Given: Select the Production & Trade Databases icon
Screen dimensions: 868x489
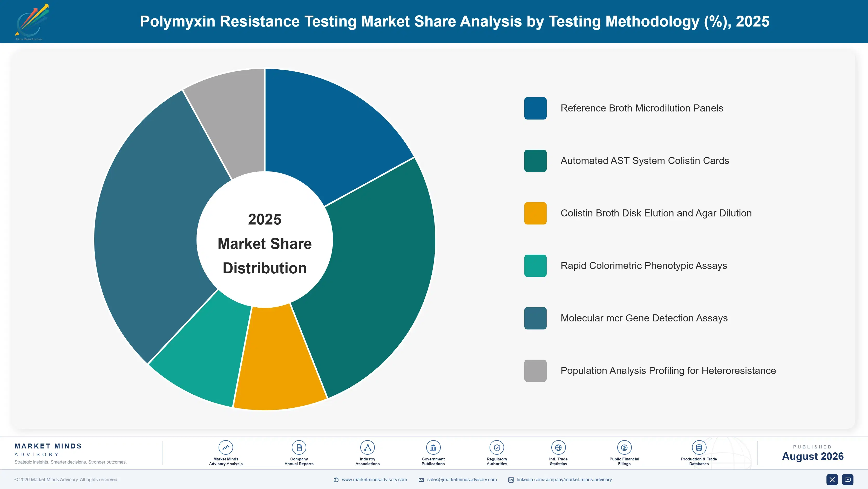Looking at the screenshot, I should point(699,447).
